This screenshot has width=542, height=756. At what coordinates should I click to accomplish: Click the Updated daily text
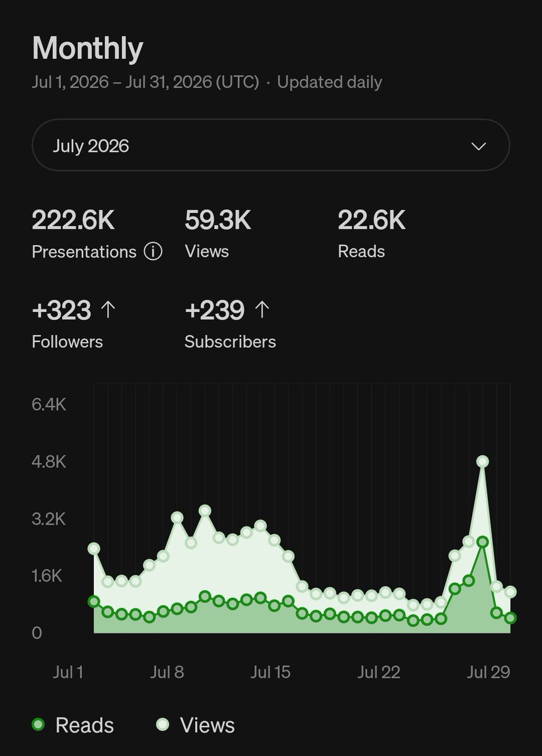329,82
